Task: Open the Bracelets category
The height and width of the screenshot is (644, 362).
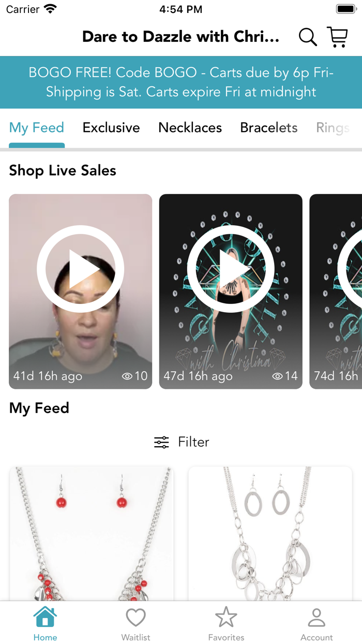Action: pos(268,128)
